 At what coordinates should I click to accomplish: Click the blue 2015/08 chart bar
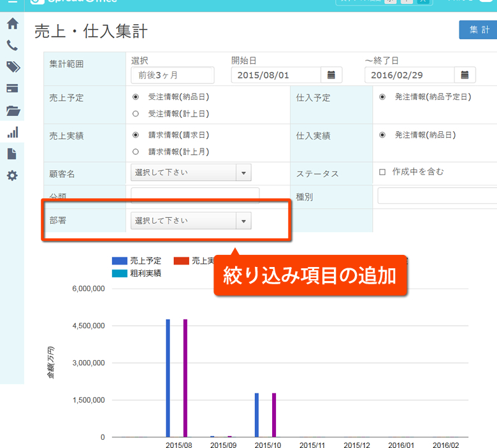tap(168, 378)
